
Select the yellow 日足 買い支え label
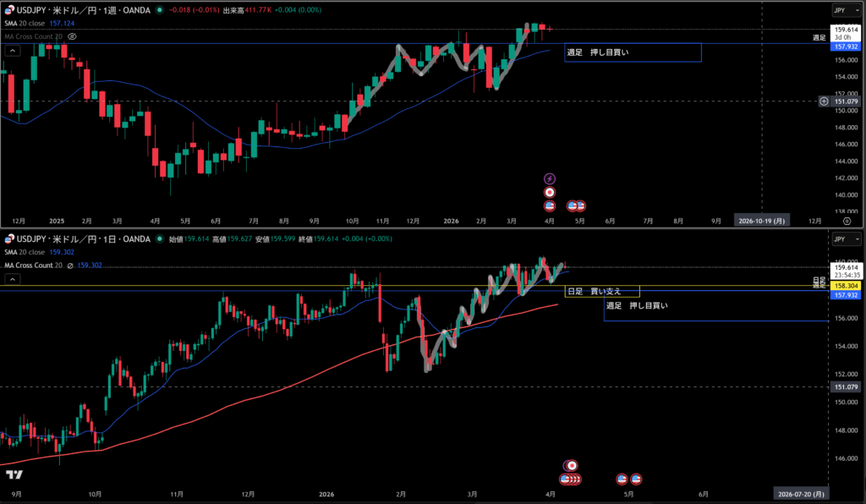coord(601,291)
